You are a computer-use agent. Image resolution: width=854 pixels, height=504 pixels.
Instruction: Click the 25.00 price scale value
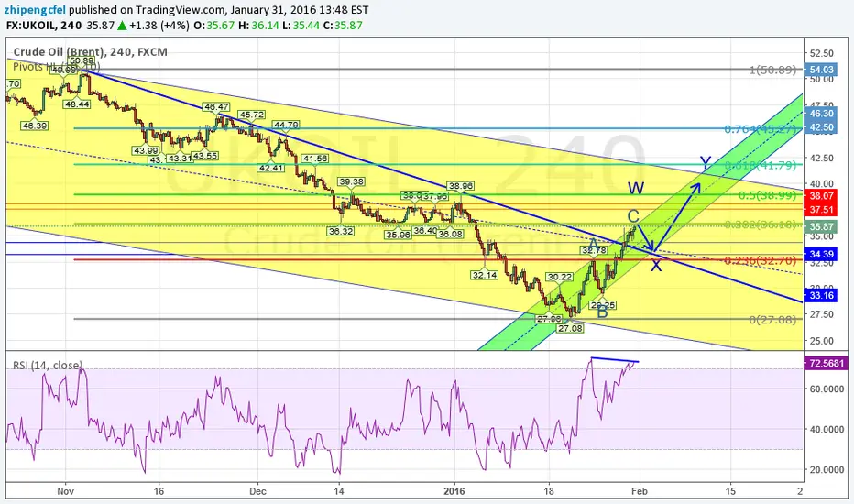tap(822, 341)
